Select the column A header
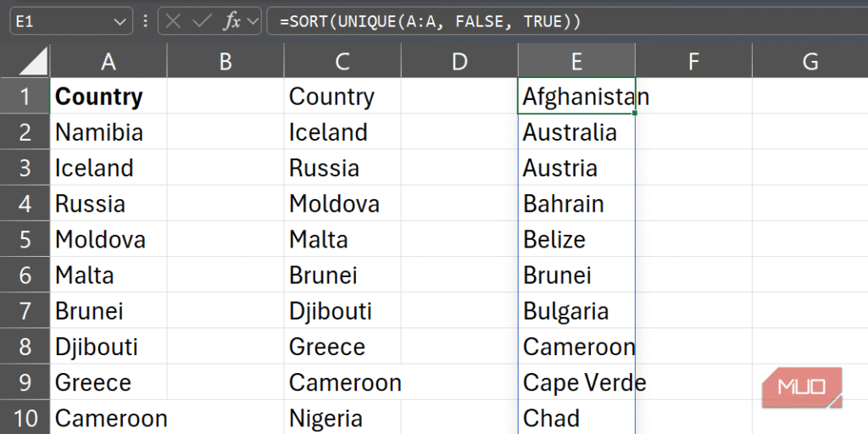This screenshot has width=868, height=434. pos(108,61)
